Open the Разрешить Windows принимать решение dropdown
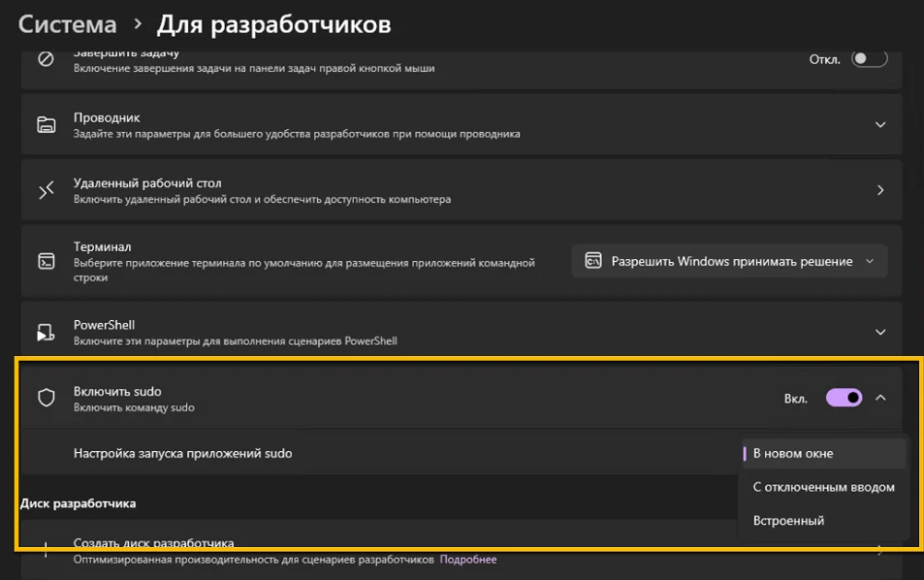The image size is (924, 580). [x=729, y=261]
